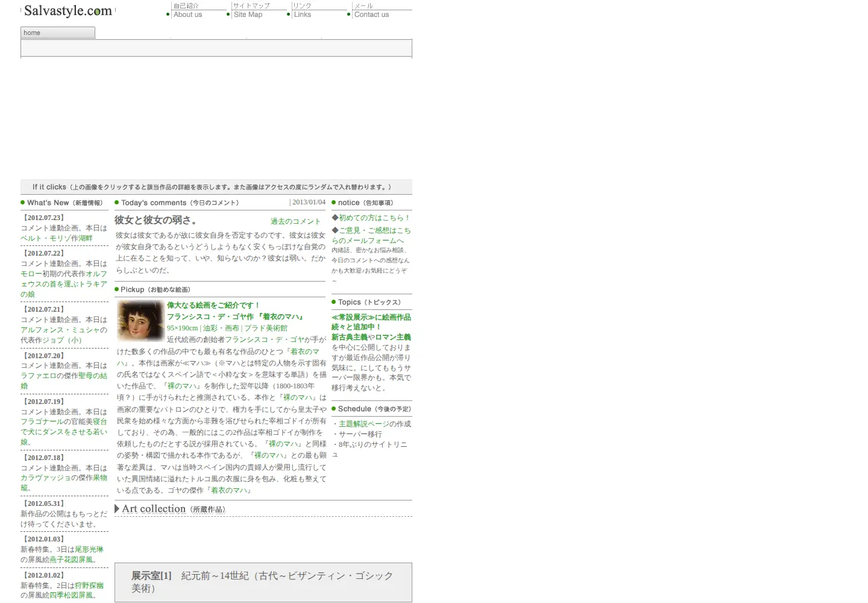Open the プラド美術館 link
This screenshot has width=868, height=603.
(266, 328)
